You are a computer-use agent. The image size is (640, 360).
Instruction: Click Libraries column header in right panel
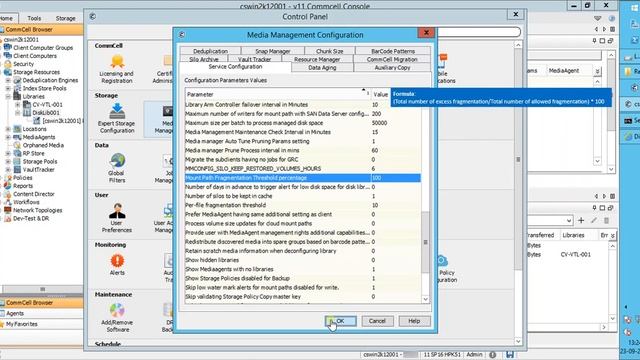click(x=573, y=235)
